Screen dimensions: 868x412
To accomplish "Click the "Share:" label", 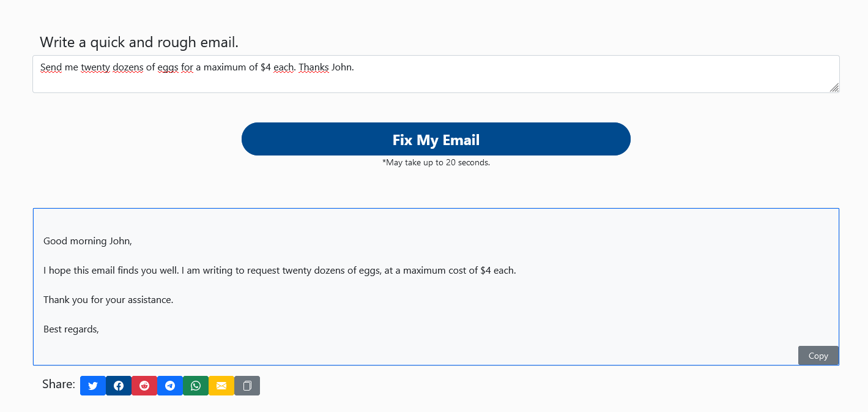I will coord(59,384).
